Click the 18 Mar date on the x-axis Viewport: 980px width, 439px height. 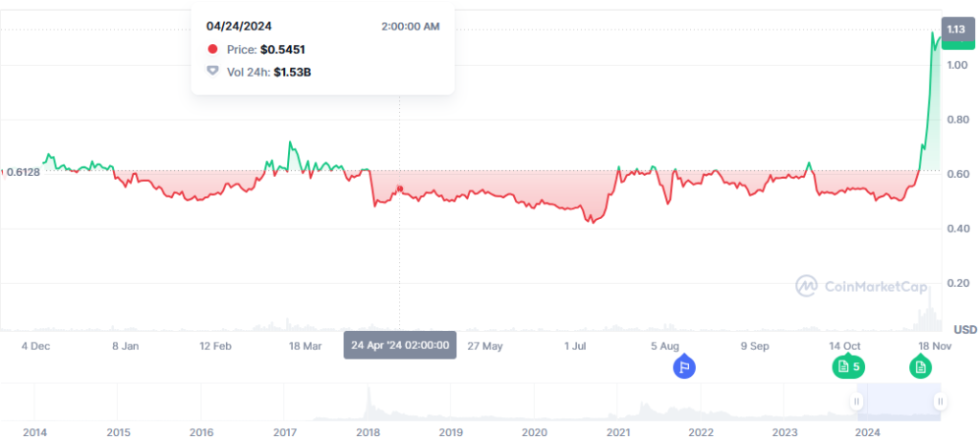(x=304, y=345)
